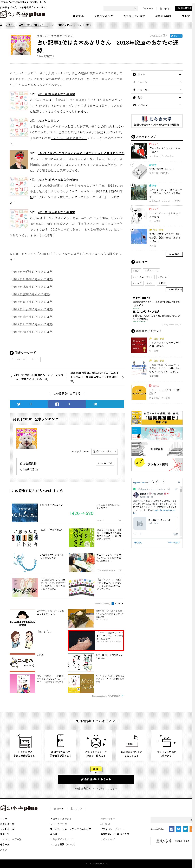The width and height of the screenshot is (195, 868).
Task: Click もっと見る under 人気ランキング
Action: 174,254
